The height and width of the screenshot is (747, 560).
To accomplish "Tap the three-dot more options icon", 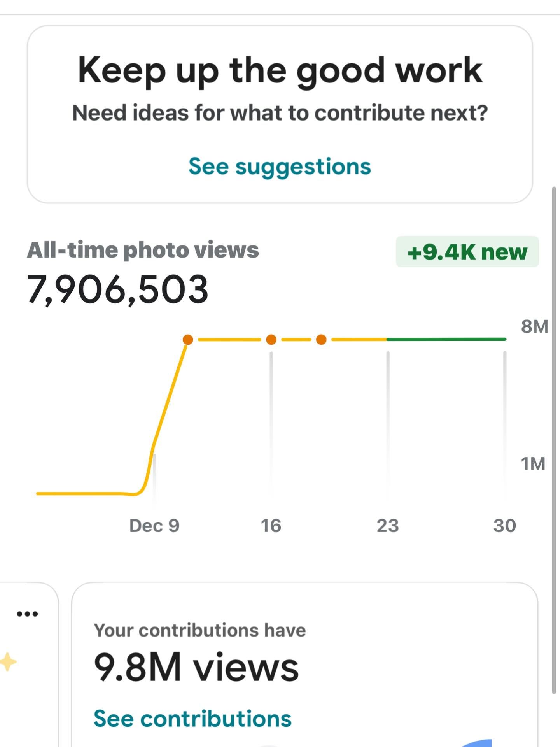I will [27, 614].
